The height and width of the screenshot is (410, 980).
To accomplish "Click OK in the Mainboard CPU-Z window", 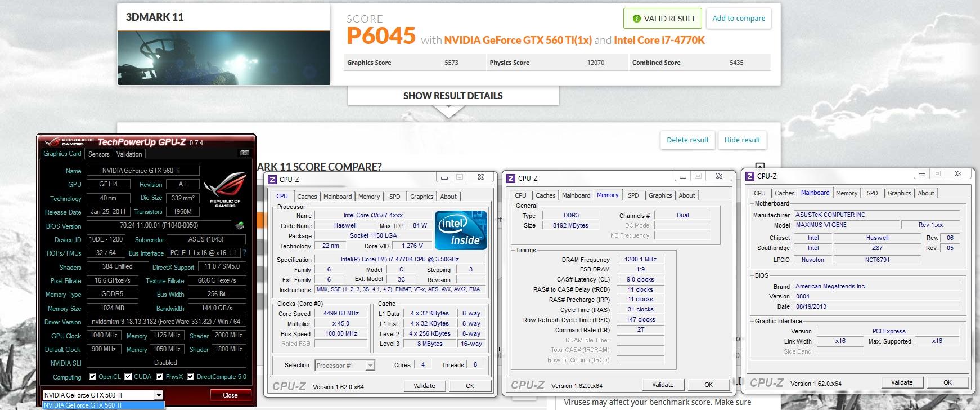I will 948,382.
